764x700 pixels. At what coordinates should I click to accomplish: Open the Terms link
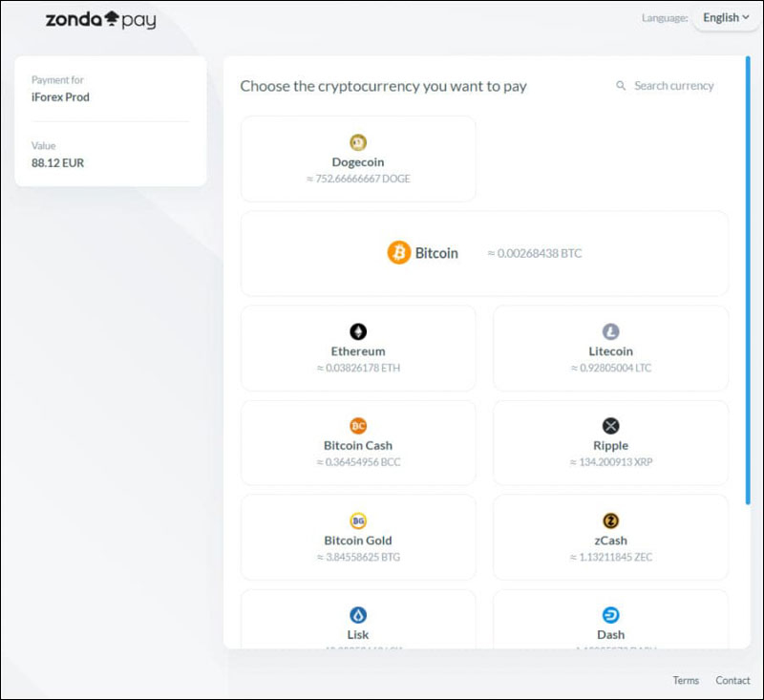click(686, 681)
